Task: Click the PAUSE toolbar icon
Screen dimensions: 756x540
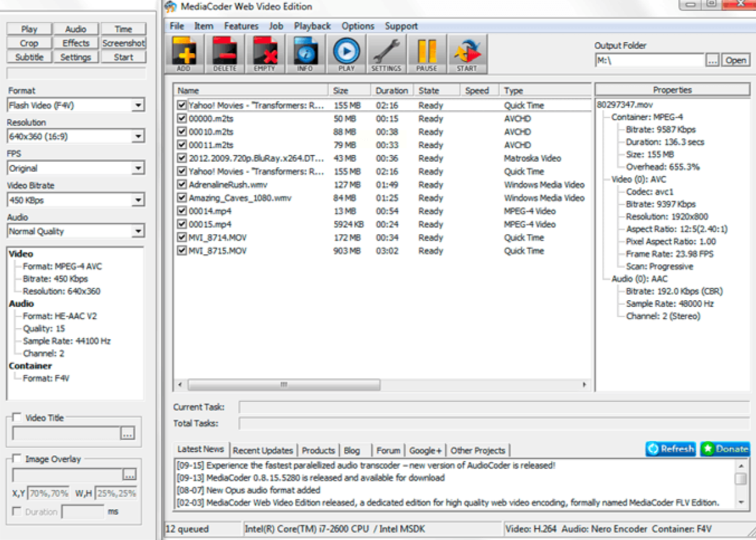Action: [x=426, y=53]
